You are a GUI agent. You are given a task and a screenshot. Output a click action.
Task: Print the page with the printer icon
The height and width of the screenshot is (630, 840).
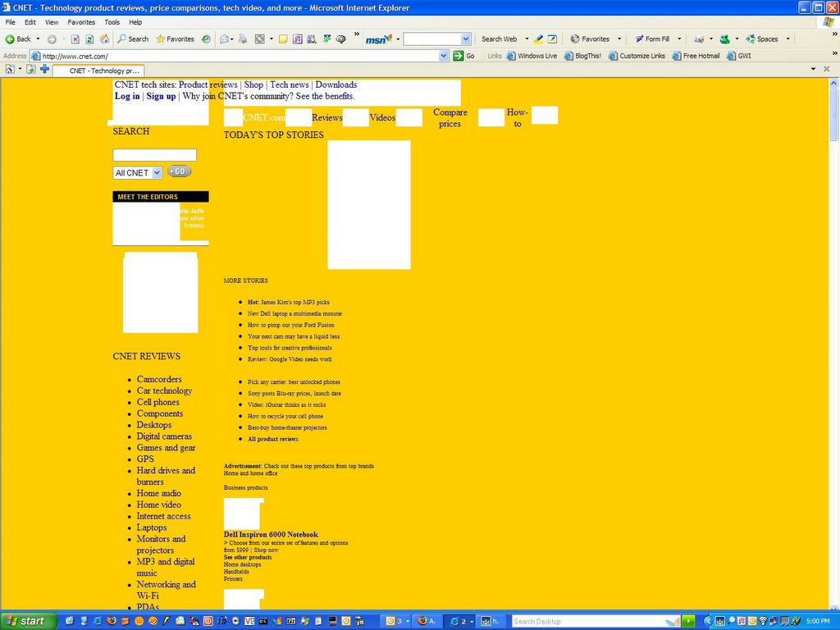coord(243,39)
